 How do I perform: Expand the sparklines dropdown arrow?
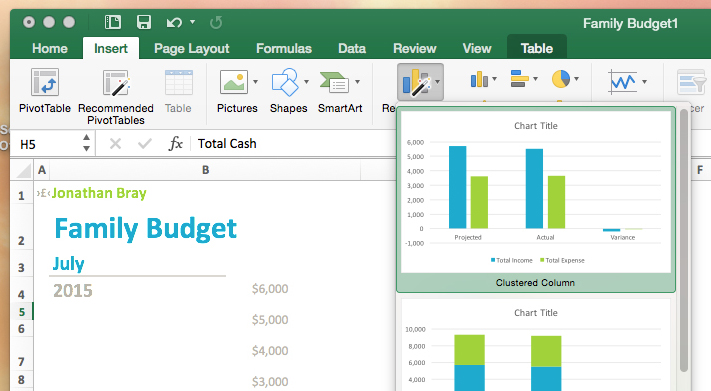(x=644, y=82)
